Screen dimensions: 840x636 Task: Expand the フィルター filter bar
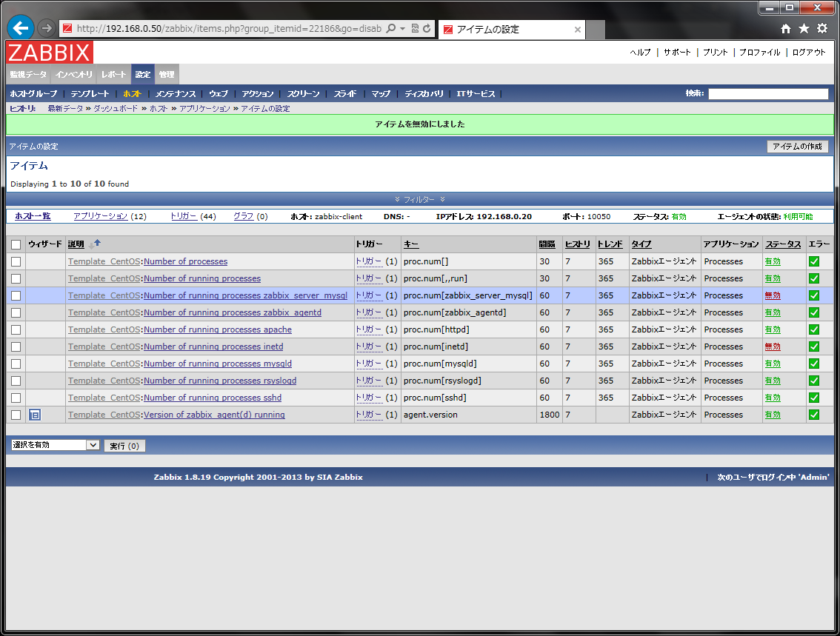click(x=419, y=200)
